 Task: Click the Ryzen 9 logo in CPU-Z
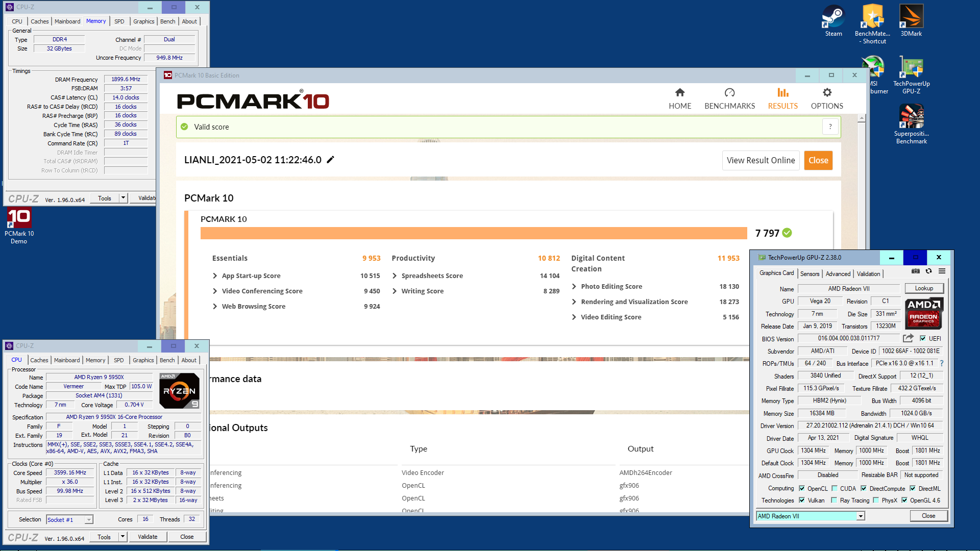pos(179,391)
